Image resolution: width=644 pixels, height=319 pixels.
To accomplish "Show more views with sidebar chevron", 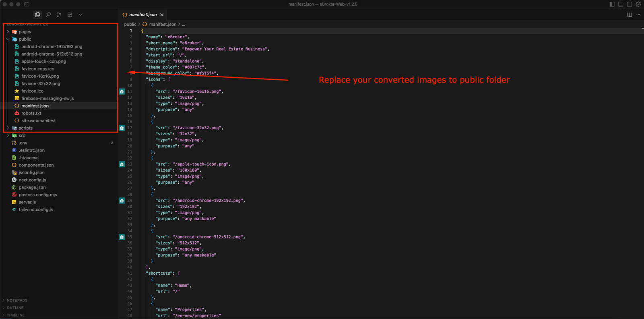I will coord(80,15).
